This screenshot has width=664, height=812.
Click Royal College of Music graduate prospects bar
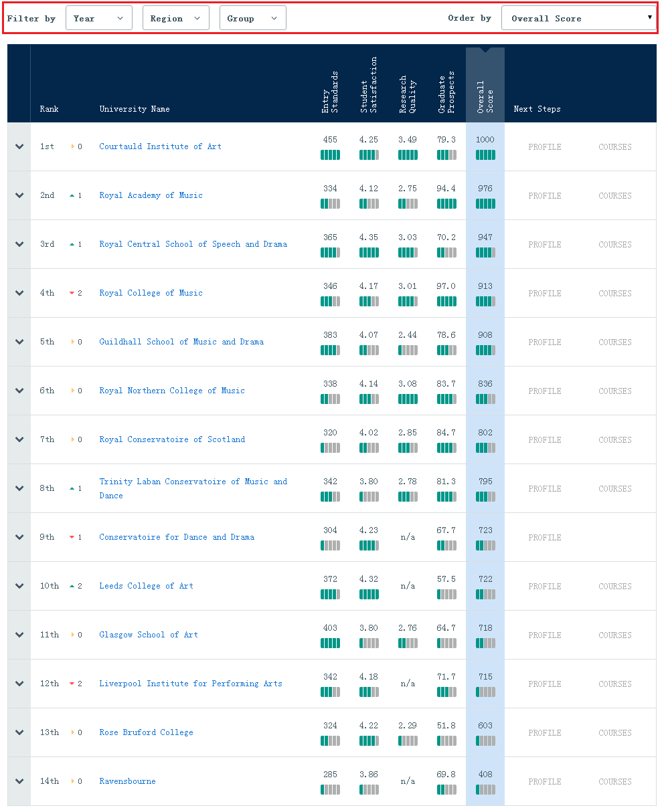(x=446, y=302)
